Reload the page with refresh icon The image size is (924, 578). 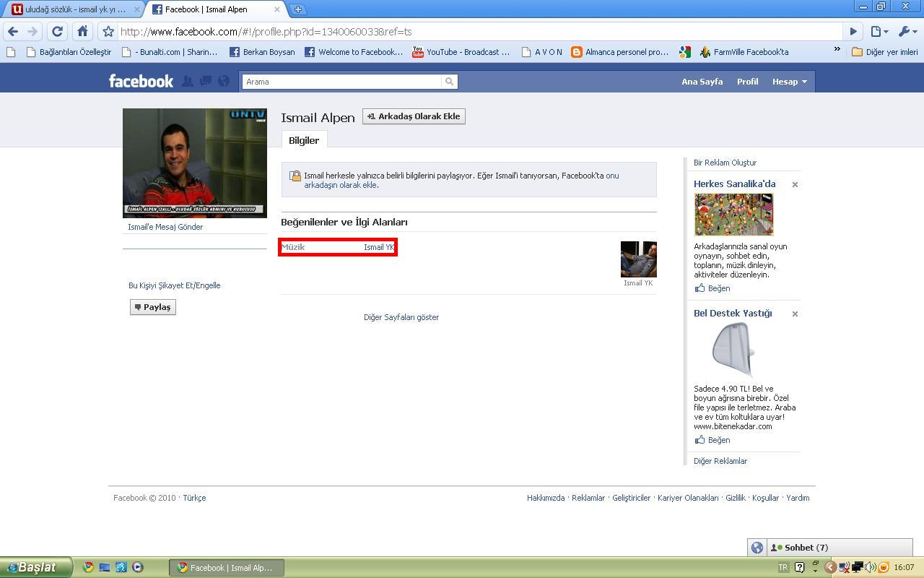[x=57, y=32]
